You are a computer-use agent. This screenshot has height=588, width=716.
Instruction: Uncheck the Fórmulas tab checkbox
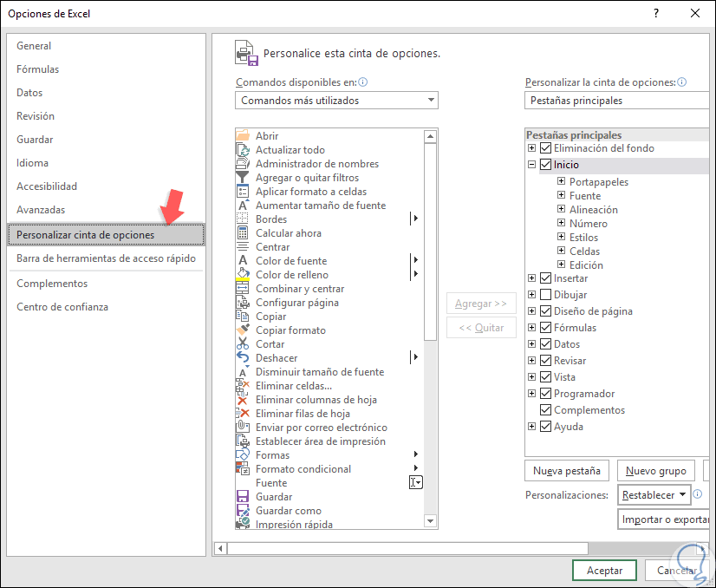click(x=545, y=327)
